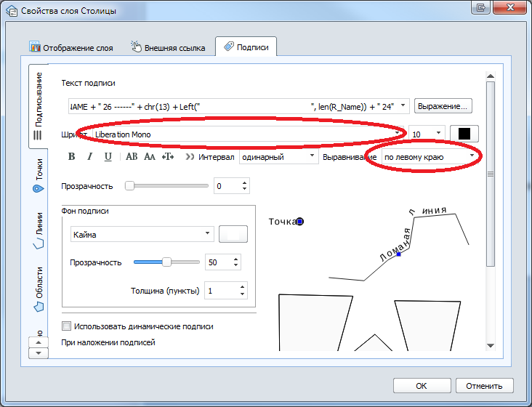532x407 pixels.
Task: Click the double-chevron icon before Интервал
Action: 190,156
